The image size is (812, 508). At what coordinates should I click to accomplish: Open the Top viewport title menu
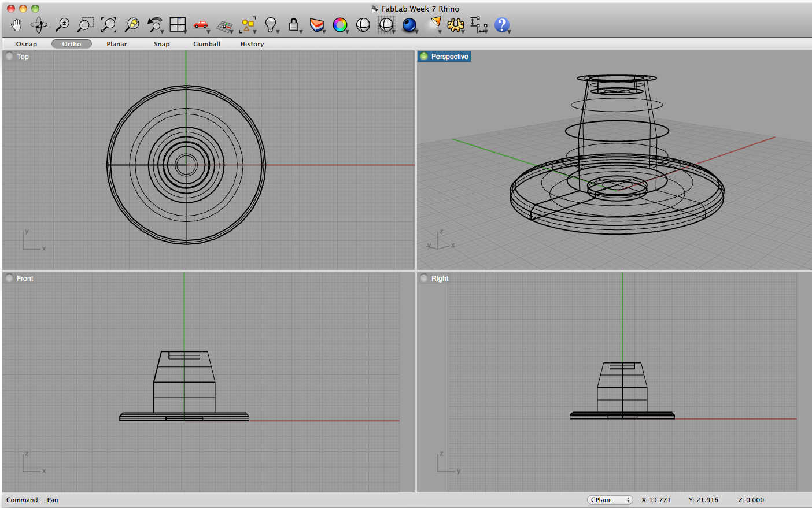(x=23, y=57)
